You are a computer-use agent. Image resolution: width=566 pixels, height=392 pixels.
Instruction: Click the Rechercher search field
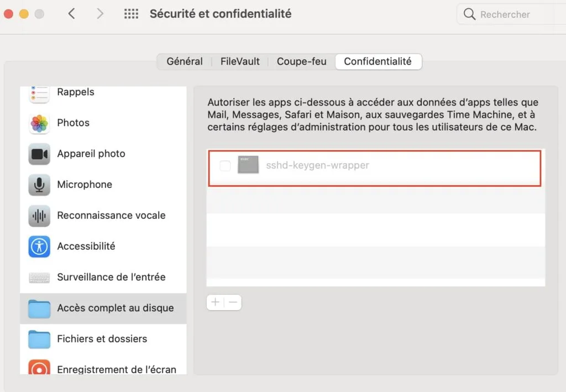[514, 14]
